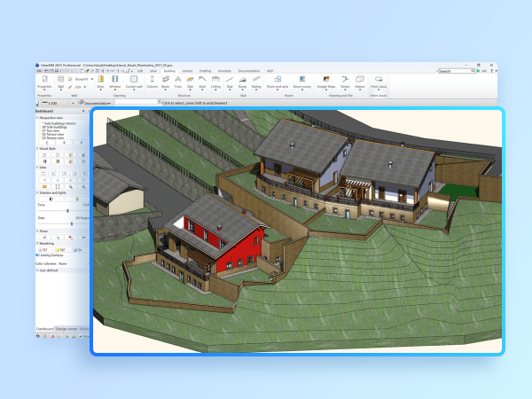532x399 pixels.
Task: Open the Room and area tool
Action: [x=278, y=82]
